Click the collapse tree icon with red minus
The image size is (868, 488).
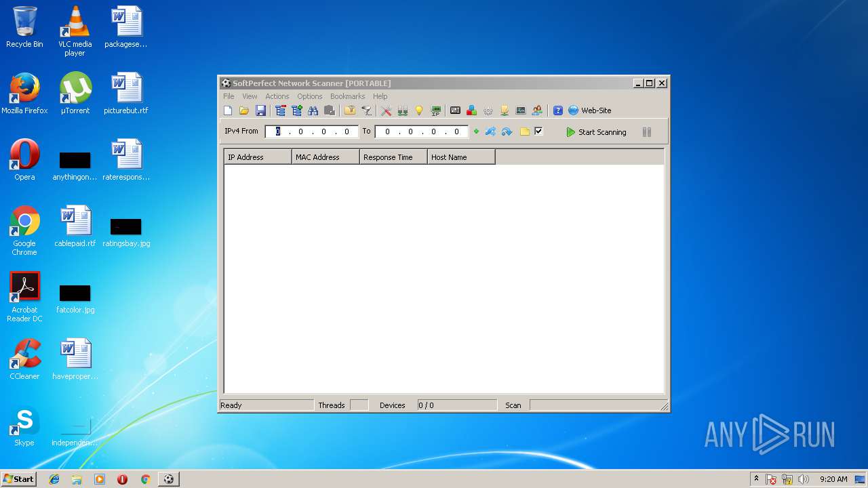click(280, 110)
